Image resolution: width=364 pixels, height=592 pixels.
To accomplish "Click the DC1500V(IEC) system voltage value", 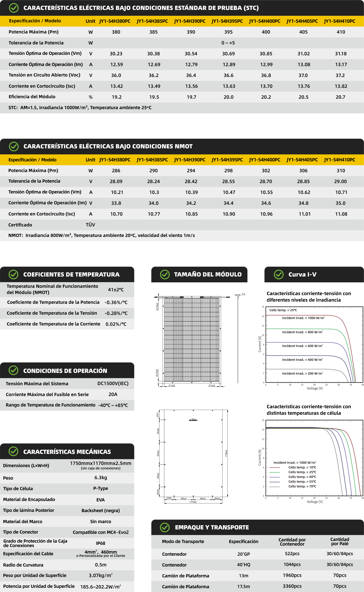I will coord(113,383).
